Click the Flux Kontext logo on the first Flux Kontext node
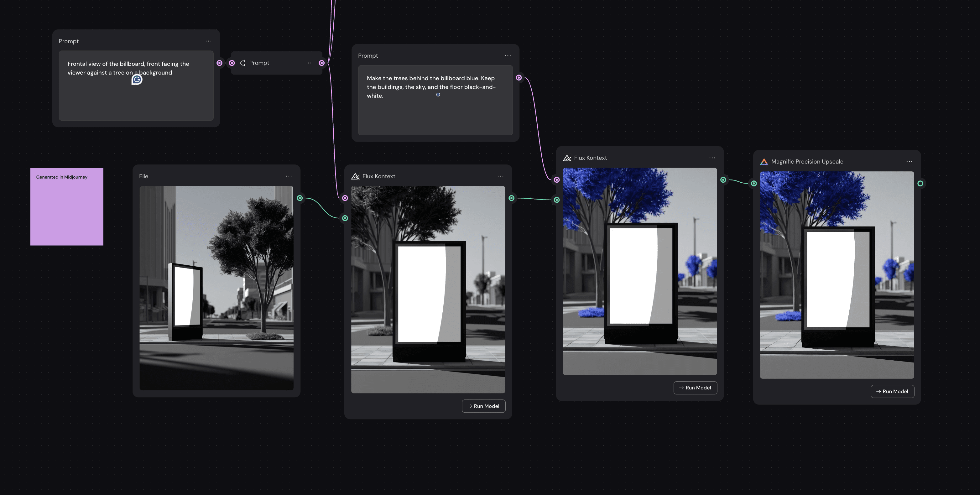Viewport: 980px width, 495px height. [355, 176]
